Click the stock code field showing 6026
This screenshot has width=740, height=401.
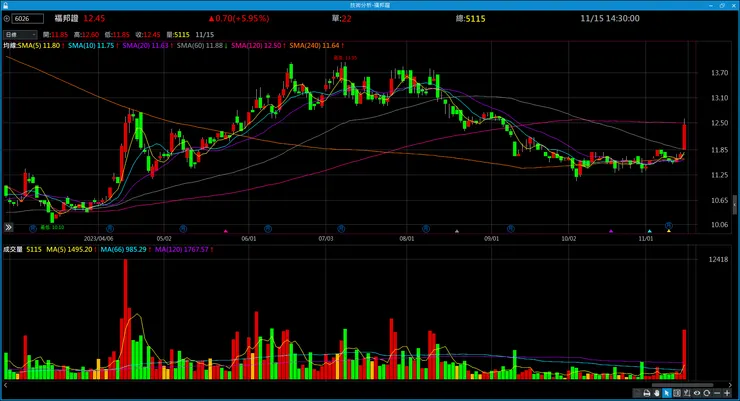click(28, 19)
